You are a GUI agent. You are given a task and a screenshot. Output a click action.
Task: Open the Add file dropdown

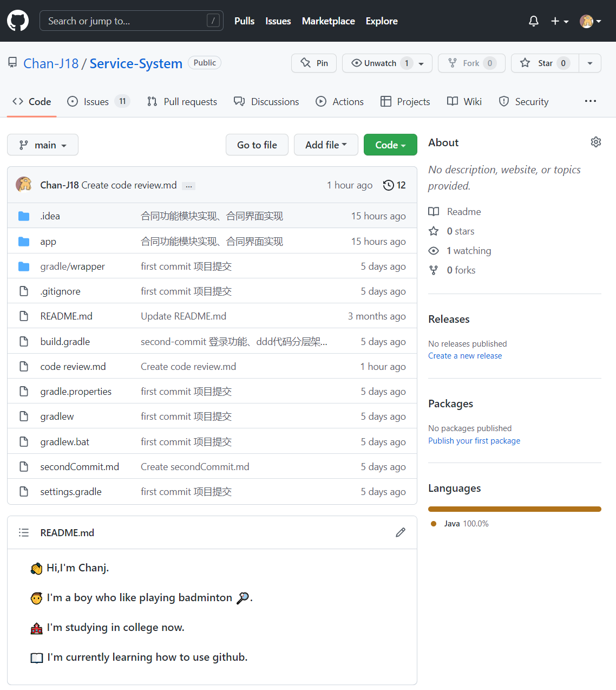326,145
